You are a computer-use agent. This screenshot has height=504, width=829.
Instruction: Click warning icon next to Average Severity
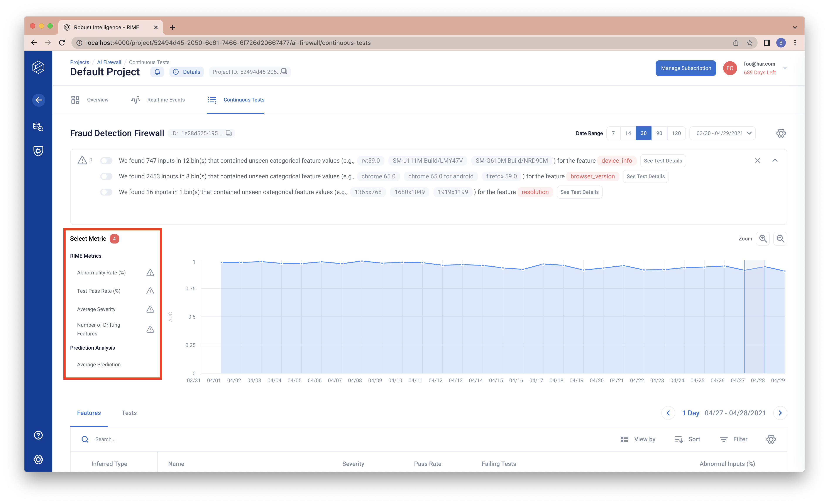point(150,309)
